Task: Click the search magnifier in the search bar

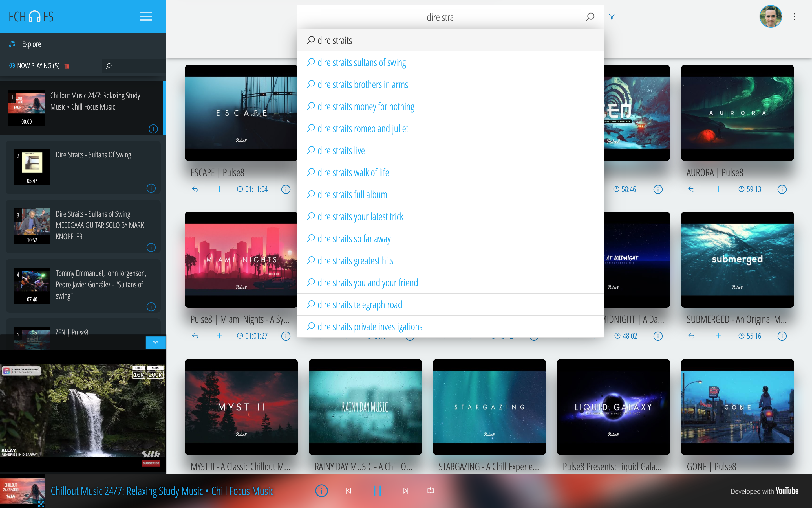Action: [x=590, y=17]
